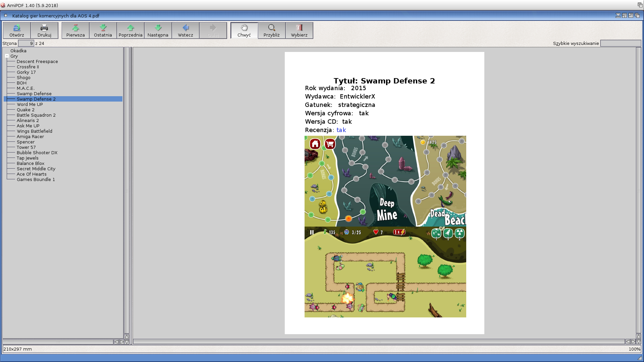Go to next page with Następna

pyautogui.click(x=158, y=31)
